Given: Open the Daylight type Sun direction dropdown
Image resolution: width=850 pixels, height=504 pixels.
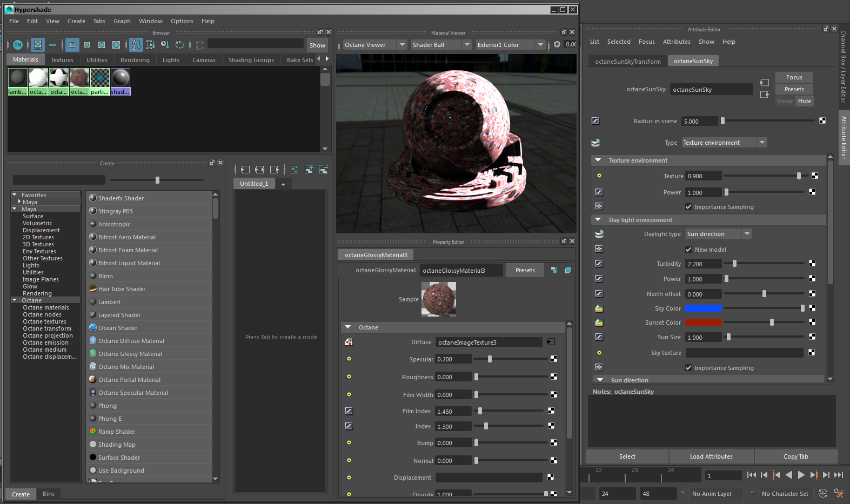Looking at the screenshot, I should point(718,234).
